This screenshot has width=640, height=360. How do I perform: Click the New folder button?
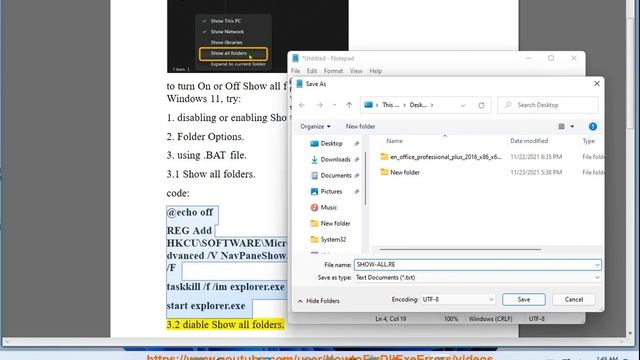click(360, 127)
